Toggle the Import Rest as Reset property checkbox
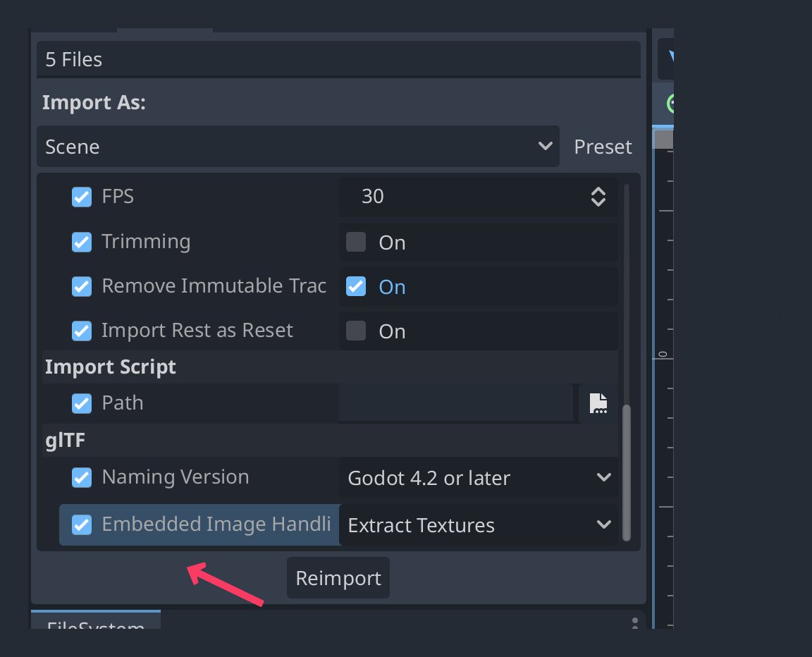Screen dimensions: 812x657 pos(82,331)
